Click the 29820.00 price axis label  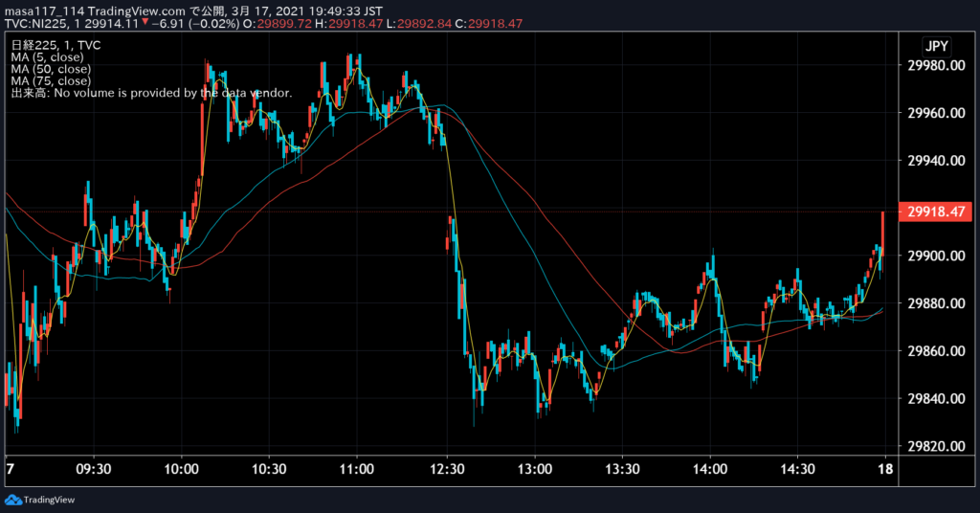(x=936, y=446)
